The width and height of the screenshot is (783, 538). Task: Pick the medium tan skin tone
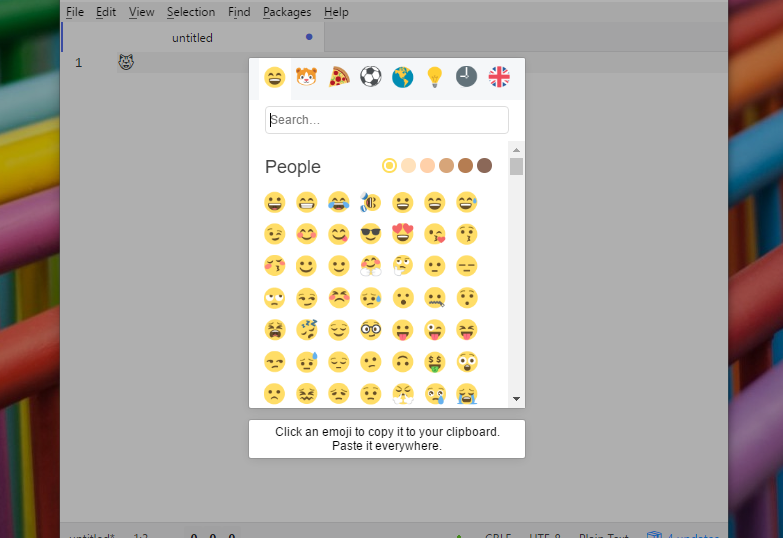(x=446, y=165)
